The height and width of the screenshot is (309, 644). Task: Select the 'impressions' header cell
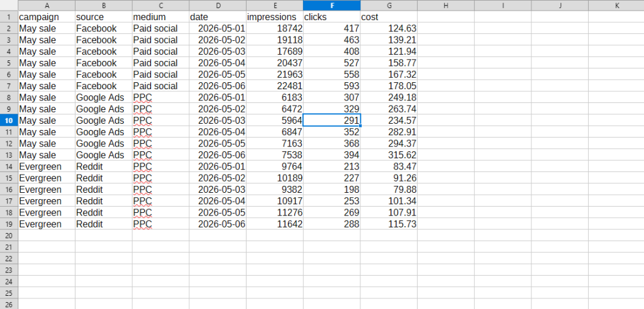pyautogui.click(x=275, y=17)
